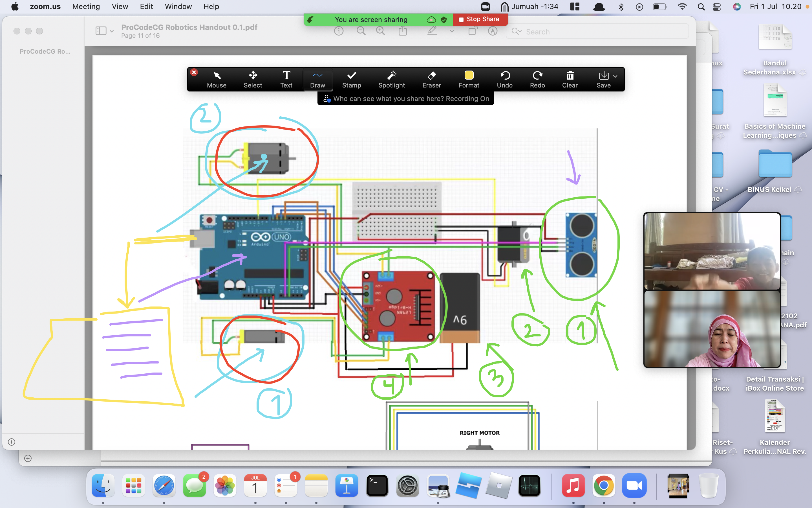Undo the last annotation
Screen dimensions: 812x508
505,80
